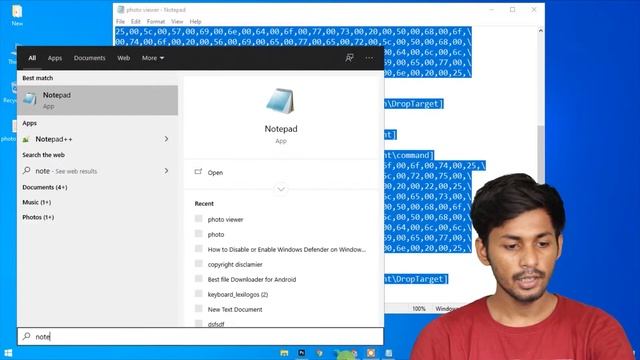Click Open to launch Notepad
This screenshot has width=640, height=360.
pos(215,173)
